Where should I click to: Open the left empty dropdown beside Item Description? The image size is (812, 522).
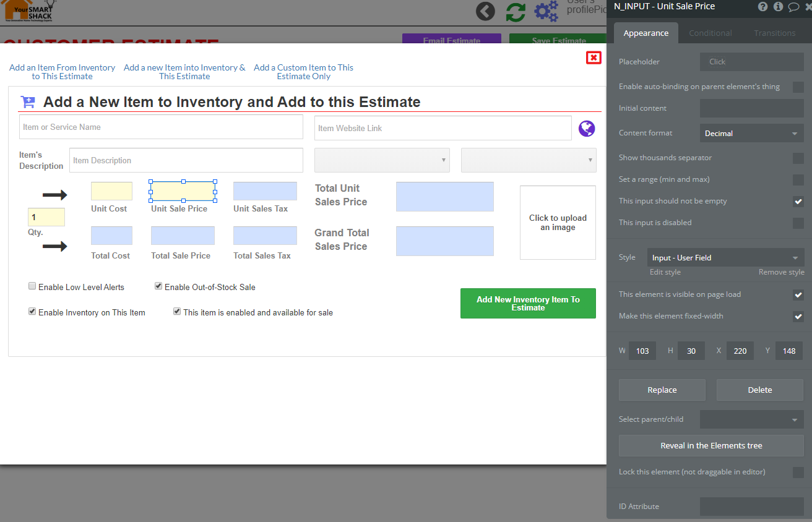tap(382, 160)
